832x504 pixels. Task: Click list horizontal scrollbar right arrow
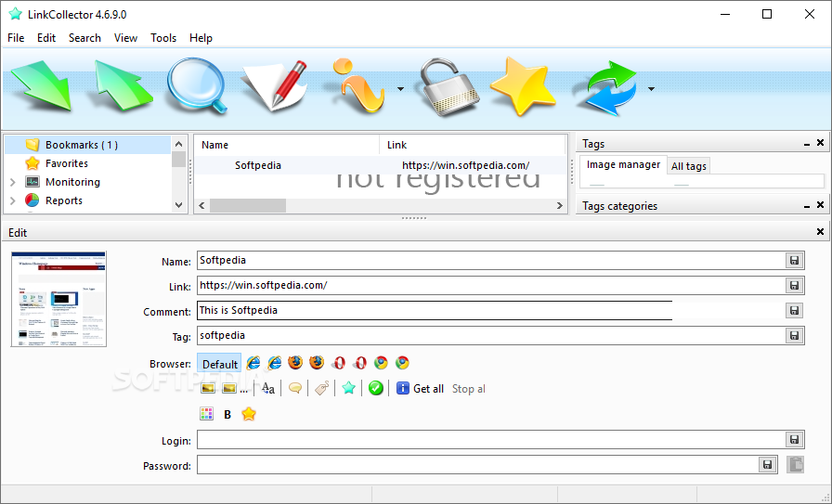(x=559, y=205)
